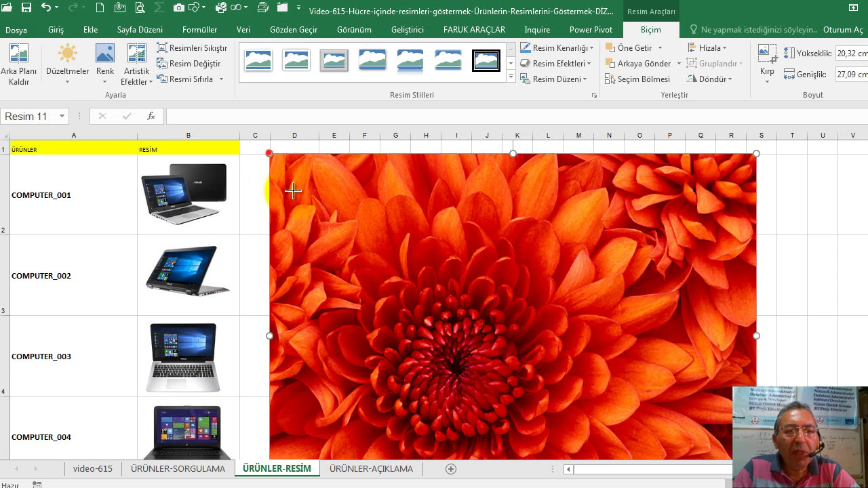
Task: Click the macro record icon in status bar
Action: coord(37,485)
